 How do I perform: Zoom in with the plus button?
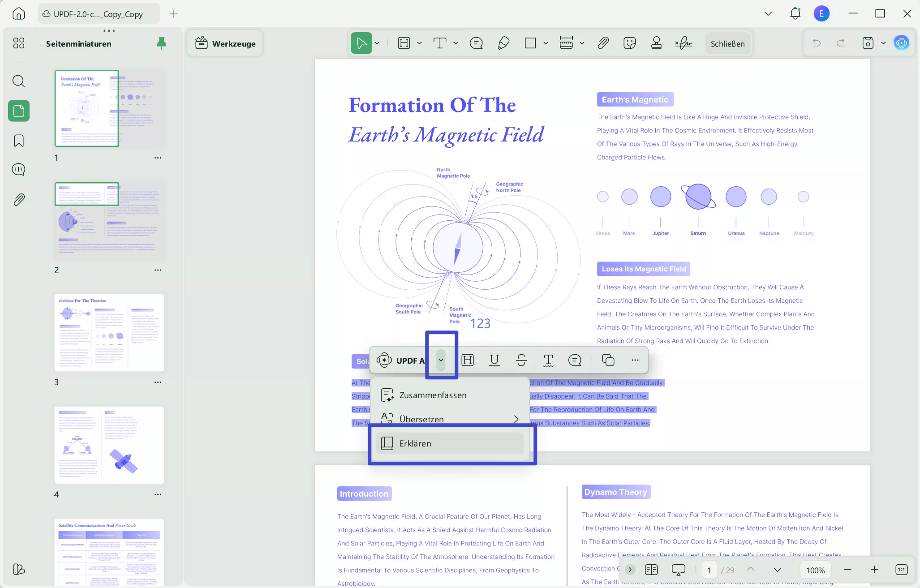tap(874, 570)
